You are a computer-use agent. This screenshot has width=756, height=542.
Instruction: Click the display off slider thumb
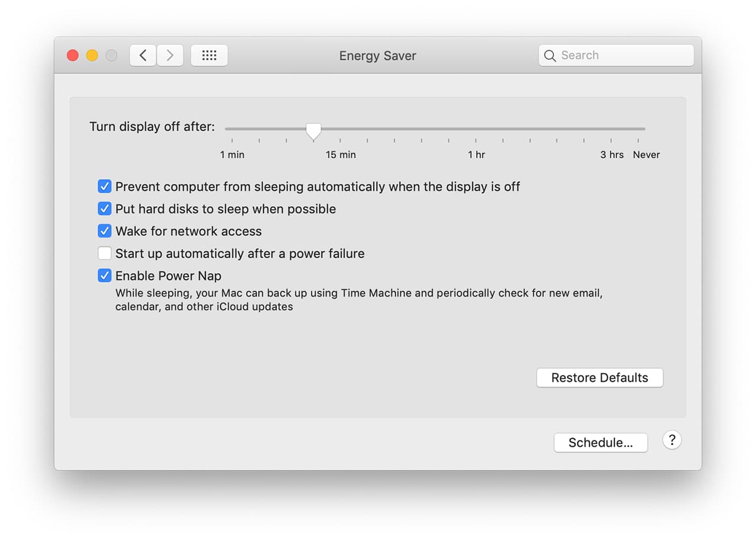click(314, 131)
